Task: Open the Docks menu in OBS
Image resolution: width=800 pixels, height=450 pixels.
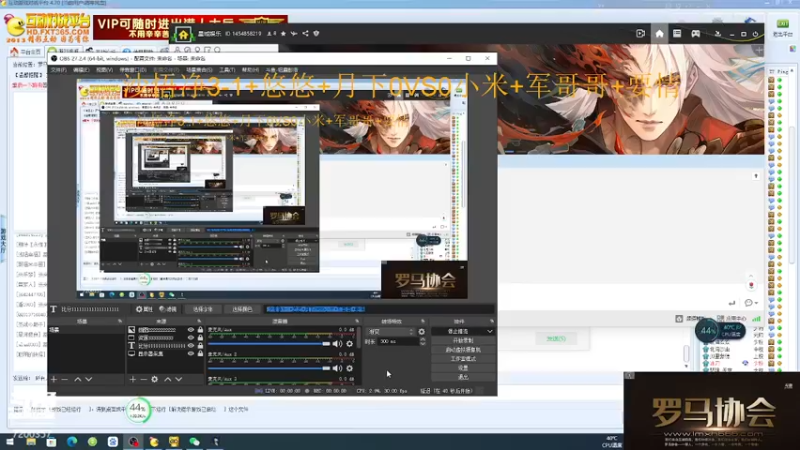Action: pos(132,70)
